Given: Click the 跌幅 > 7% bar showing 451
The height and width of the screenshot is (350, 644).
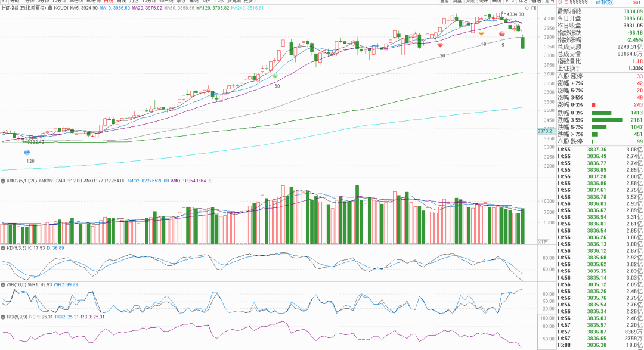Looking at the screenshot, I should coord(595,134).
